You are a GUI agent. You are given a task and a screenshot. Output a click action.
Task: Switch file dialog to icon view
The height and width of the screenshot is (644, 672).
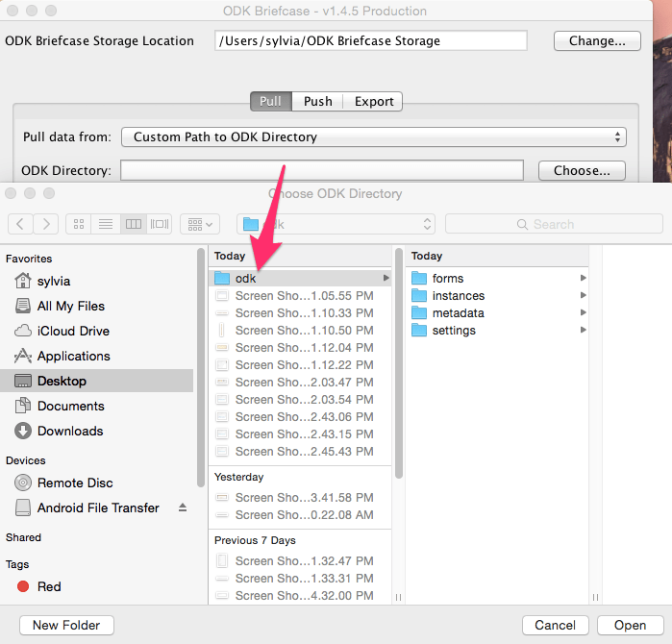(x=79, y=224)
